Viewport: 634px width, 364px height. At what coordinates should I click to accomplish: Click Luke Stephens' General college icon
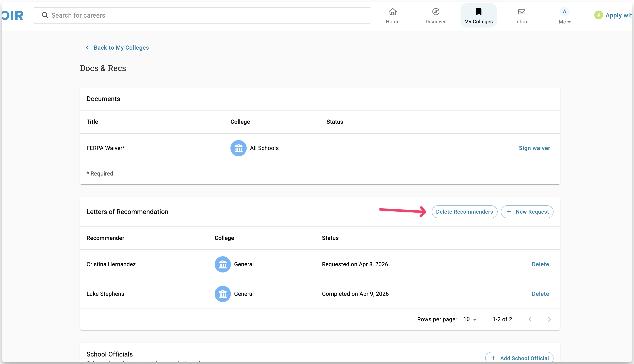[x=223, y=294]
